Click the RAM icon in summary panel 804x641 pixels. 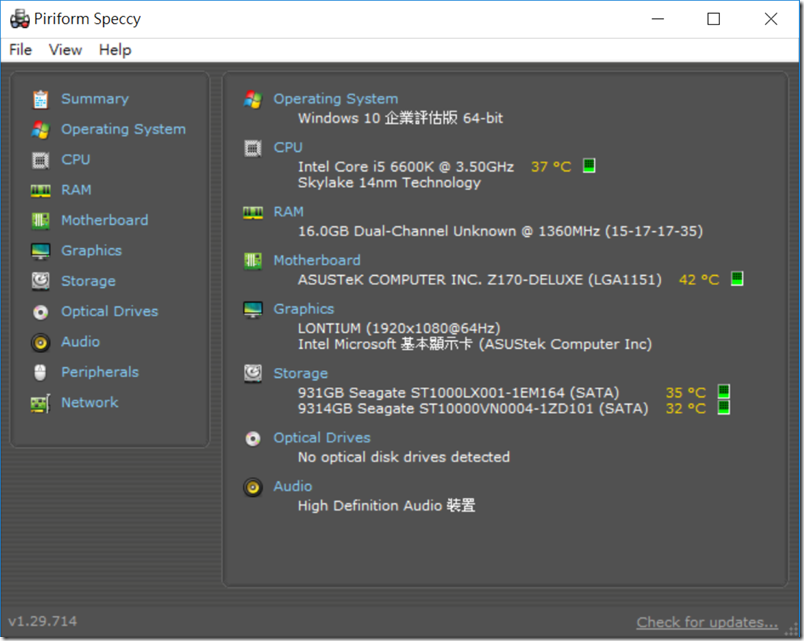[x=253, y=212]
